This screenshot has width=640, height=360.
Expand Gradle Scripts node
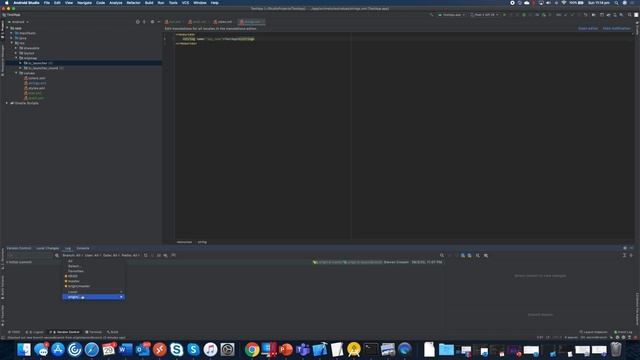point(7,103)
